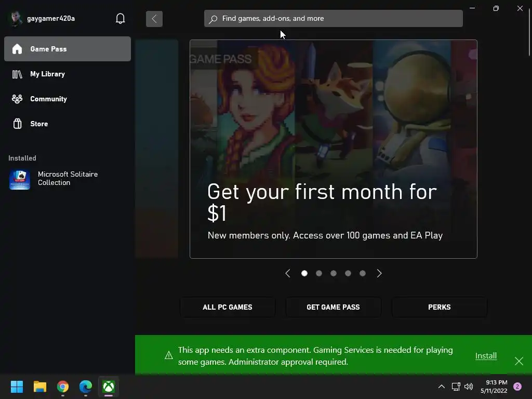The image size is (532, 399).
Task: Open My Library in the sidebar
Action: point(68,74)
